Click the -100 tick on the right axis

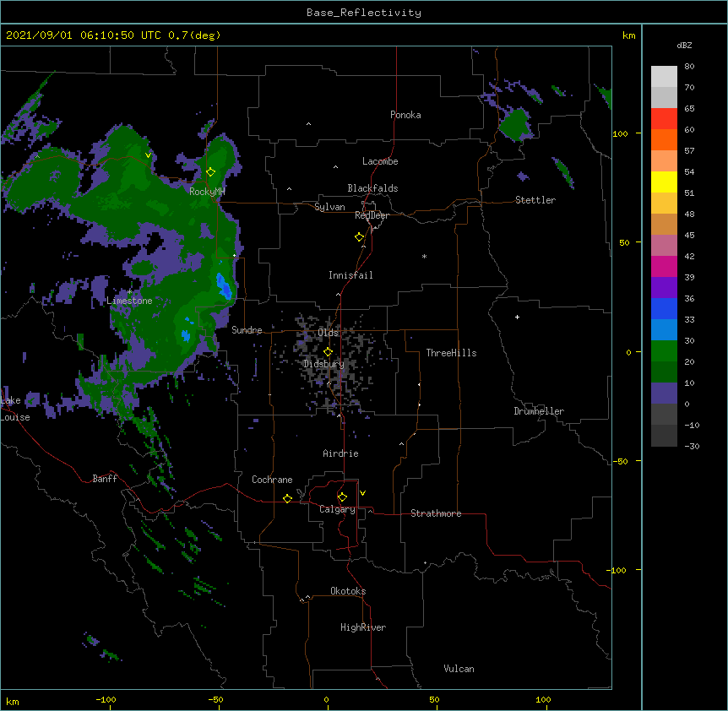(x=617, y=570)
